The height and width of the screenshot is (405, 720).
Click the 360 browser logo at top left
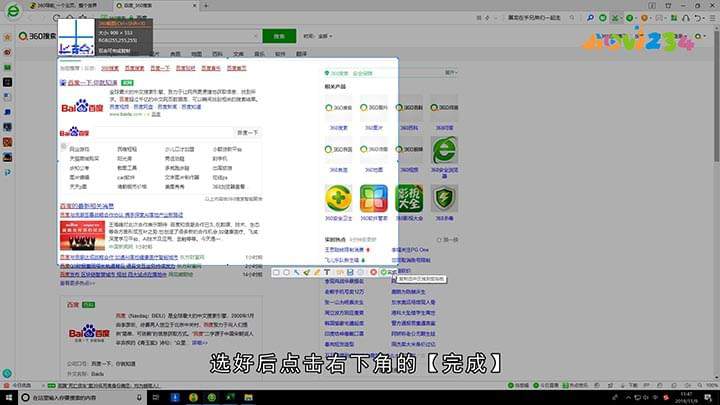tap(13, 11)
